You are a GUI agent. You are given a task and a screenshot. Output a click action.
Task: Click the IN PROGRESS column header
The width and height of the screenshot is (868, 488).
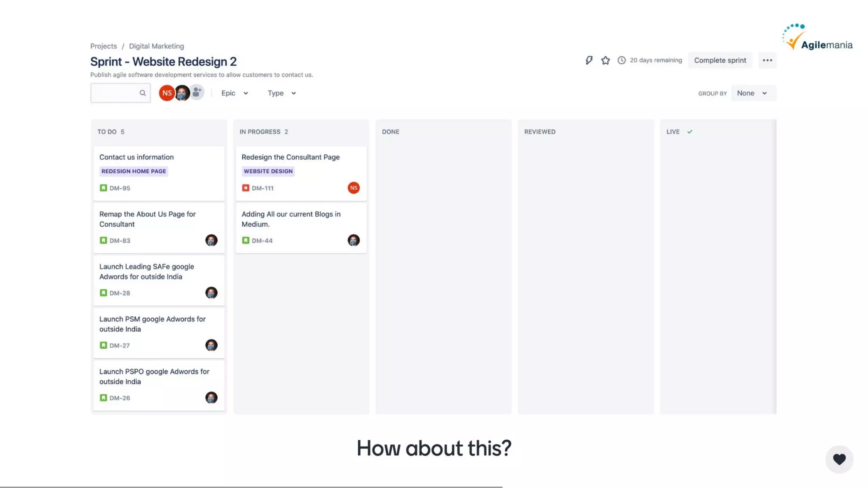(x=264, y=132)
